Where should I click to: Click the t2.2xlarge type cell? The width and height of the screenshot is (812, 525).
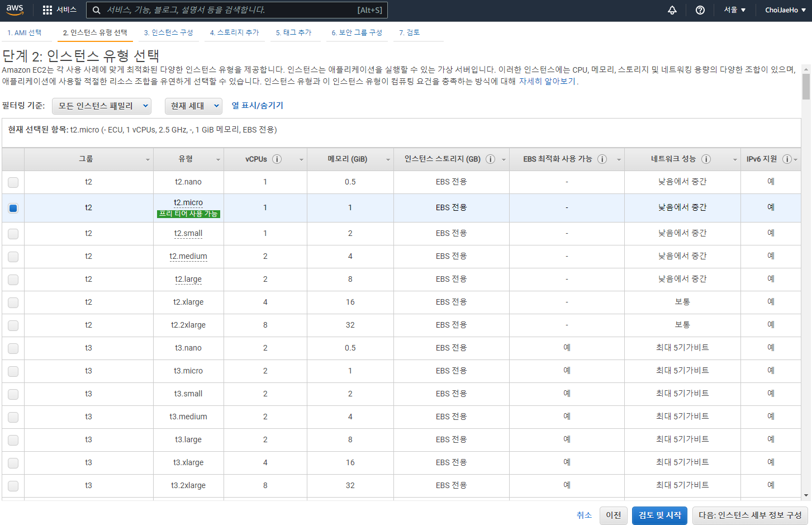pyautogui.click(x=188, y=325)
